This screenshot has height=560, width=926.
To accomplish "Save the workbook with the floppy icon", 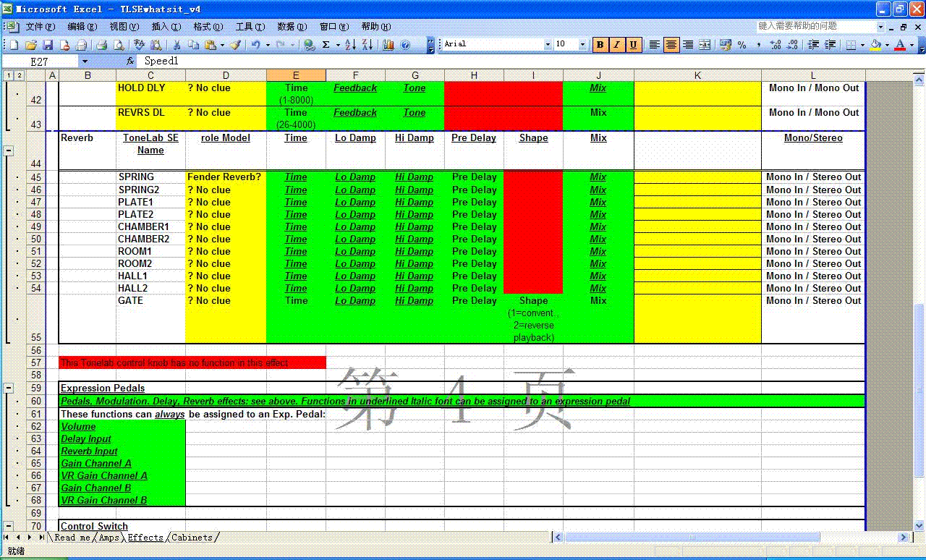I will (48, 45).
